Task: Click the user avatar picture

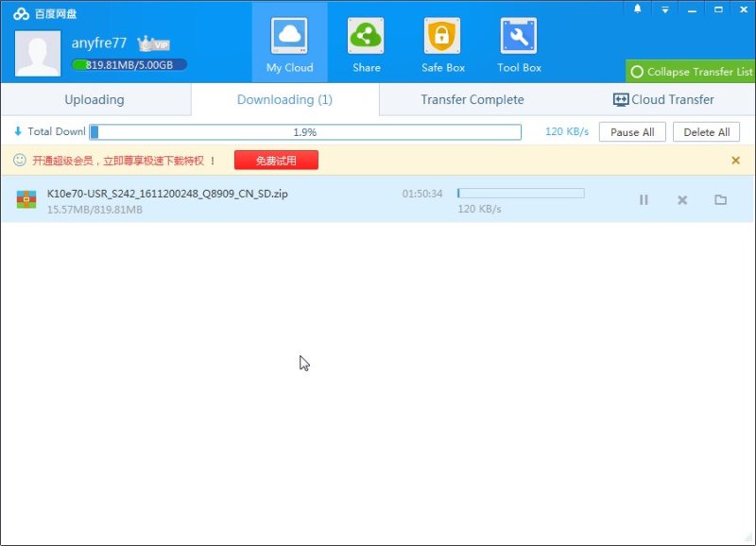Action: pyautogui.click(x=38, y=54)
